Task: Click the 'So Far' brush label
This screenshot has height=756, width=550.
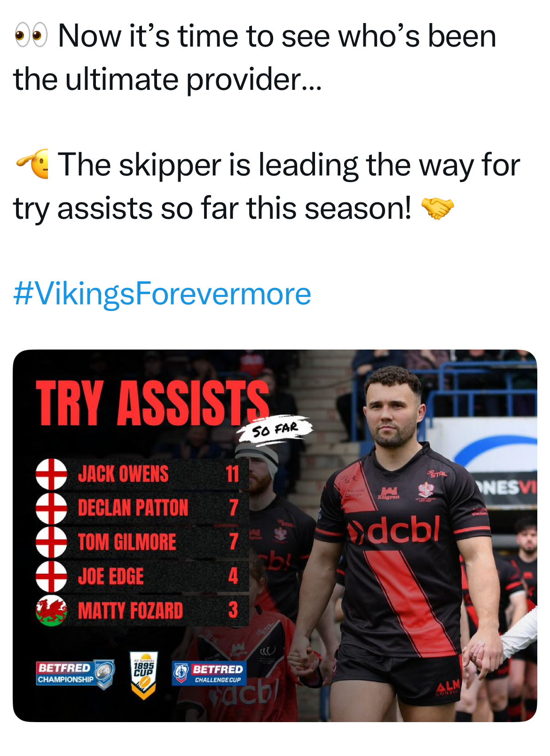Action: (x=275, y=429)
